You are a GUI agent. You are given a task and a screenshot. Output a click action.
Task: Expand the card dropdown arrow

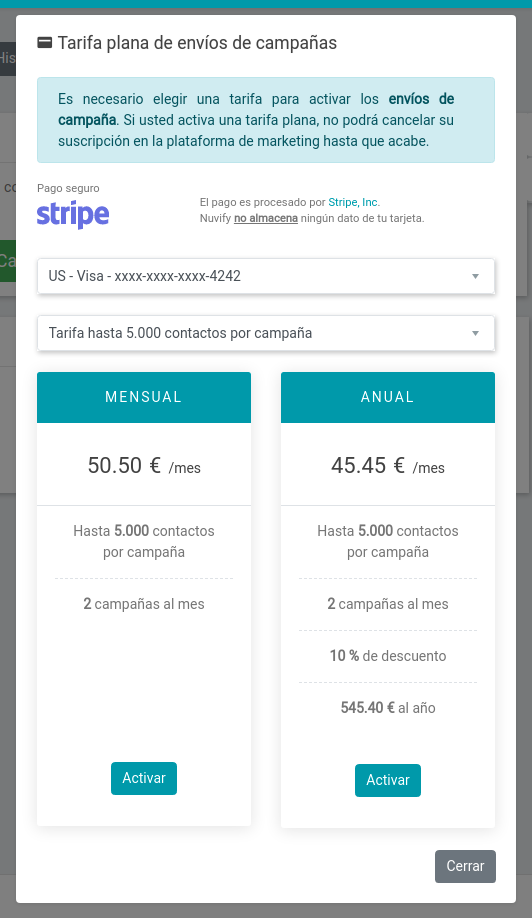(475, 276)
